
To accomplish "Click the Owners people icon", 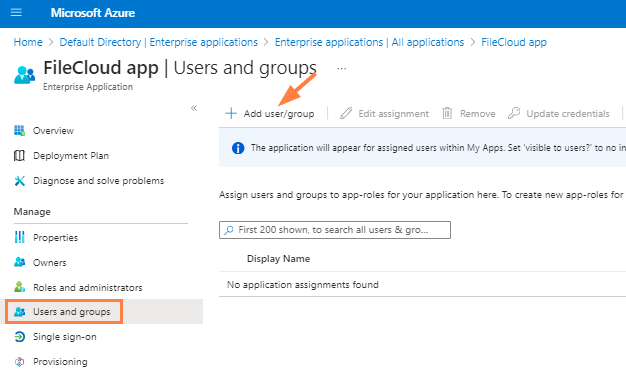I will coord(20,262).
